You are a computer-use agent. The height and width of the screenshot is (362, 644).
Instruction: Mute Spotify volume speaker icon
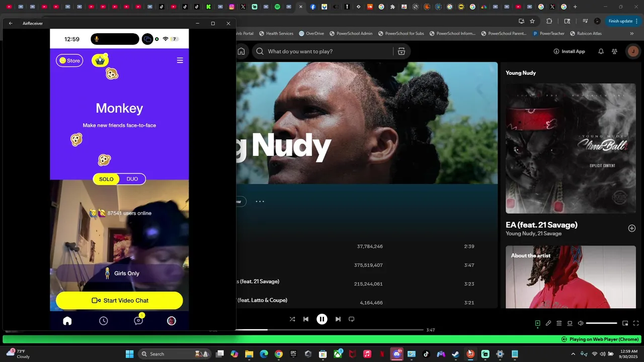click(x=581, y=323)
